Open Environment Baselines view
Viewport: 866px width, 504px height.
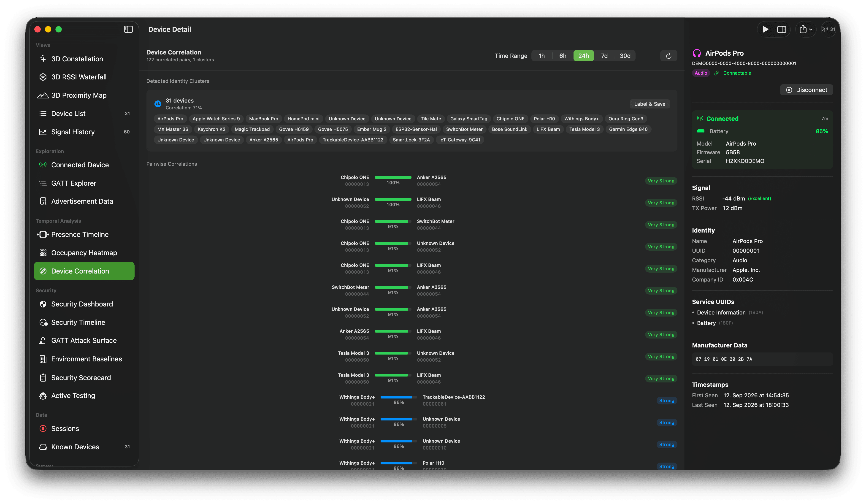pyautogui.click(x=84, y=359)
